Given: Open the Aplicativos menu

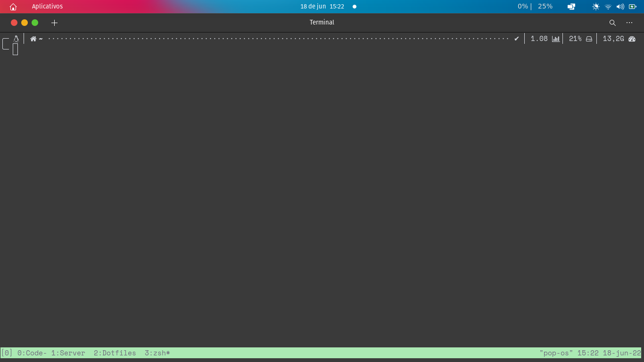Looking at the screenshot, I should tap(47, 7).
